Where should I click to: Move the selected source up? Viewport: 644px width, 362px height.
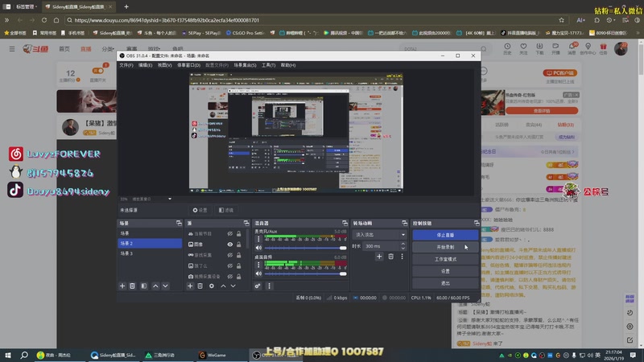(x=223, y=286)
